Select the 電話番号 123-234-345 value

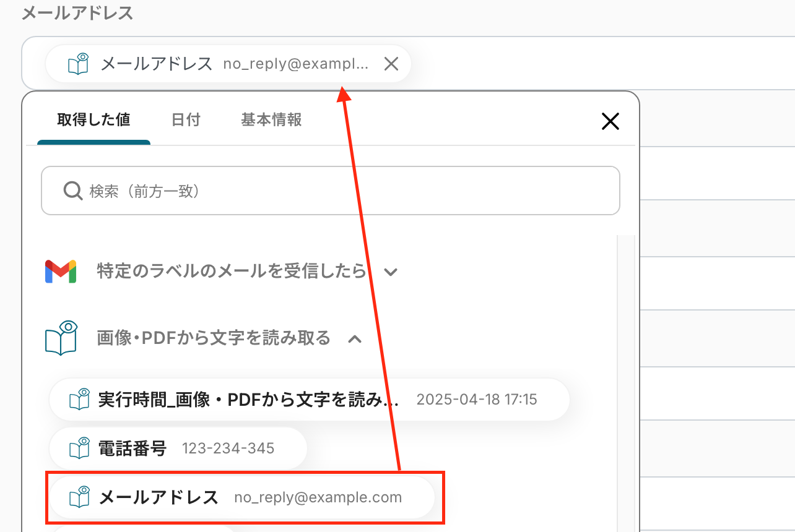tap(178, 448)
